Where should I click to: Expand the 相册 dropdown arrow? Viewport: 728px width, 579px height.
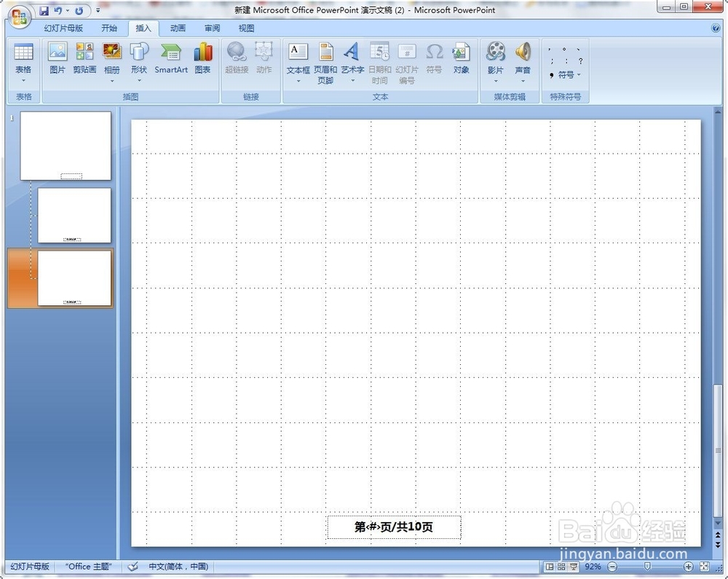click(112, 81)
